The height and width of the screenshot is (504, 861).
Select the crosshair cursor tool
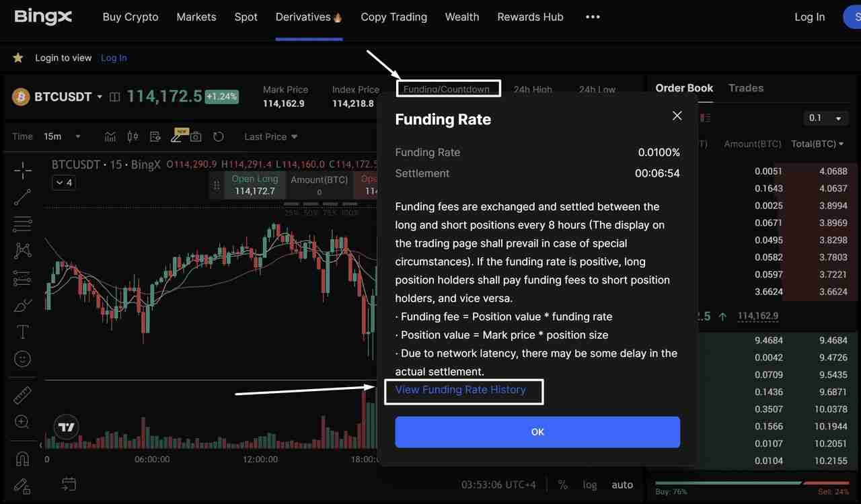(23, 170)
